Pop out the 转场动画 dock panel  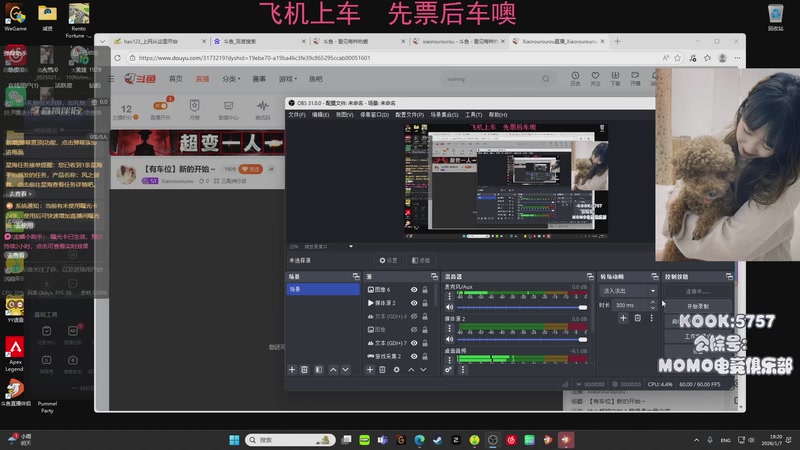[x=655, y=276]
